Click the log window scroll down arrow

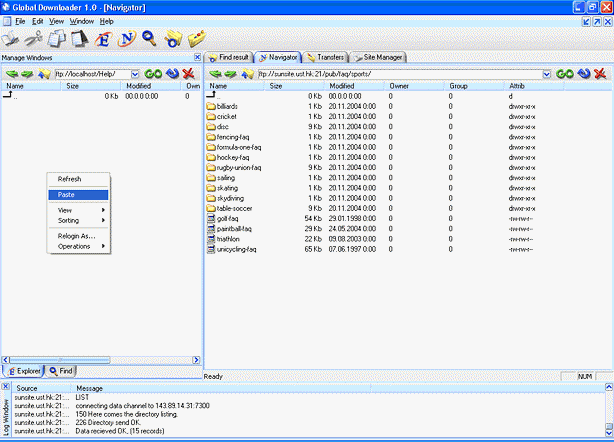609,433
